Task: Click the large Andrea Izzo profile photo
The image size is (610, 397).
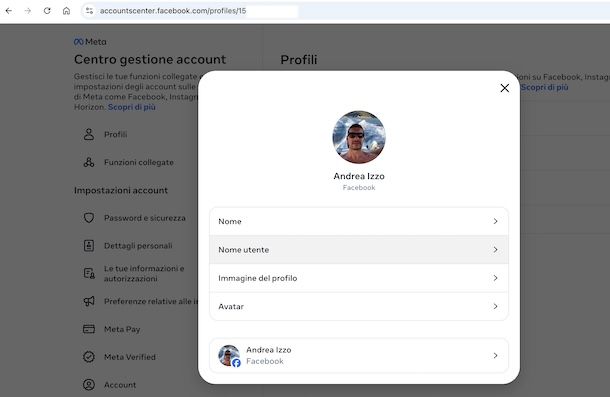Action: point(359,137)
